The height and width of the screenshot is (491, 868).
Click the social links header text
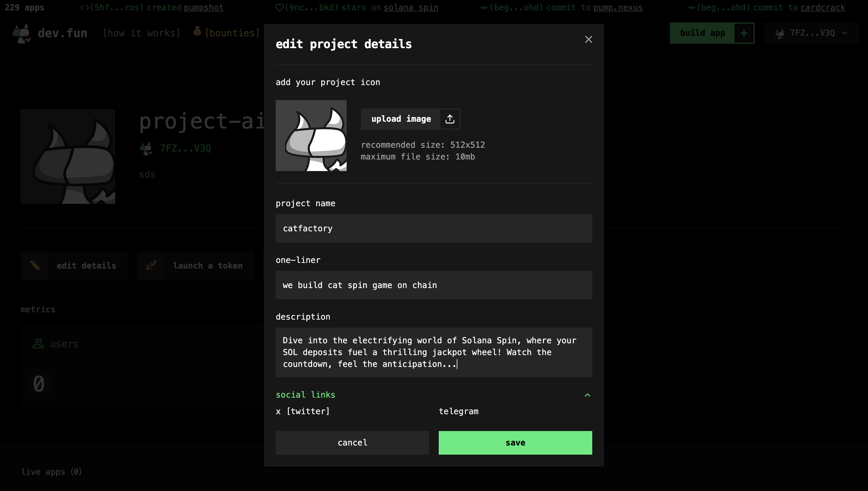305,395
